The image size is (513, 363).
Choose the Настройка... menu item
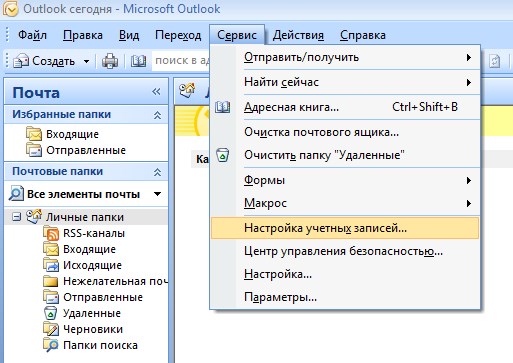[345, 274]
